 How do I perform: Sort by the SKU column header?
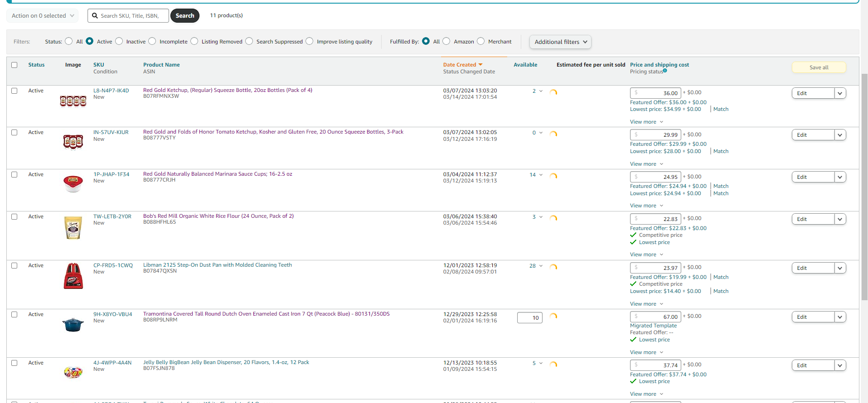pyautogui.click(x=98, y=65)
